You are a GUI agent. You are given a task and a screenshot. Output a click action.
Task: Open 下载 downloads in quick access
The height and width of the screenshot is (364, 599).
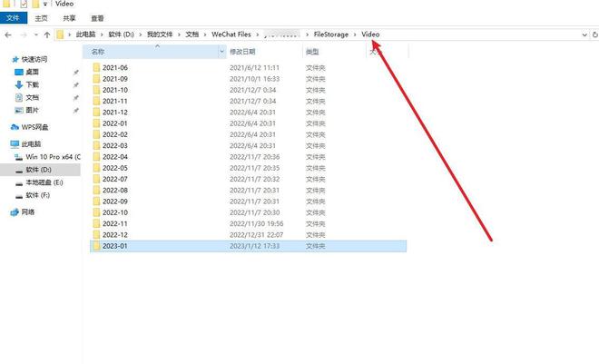(x=32, y=84)
